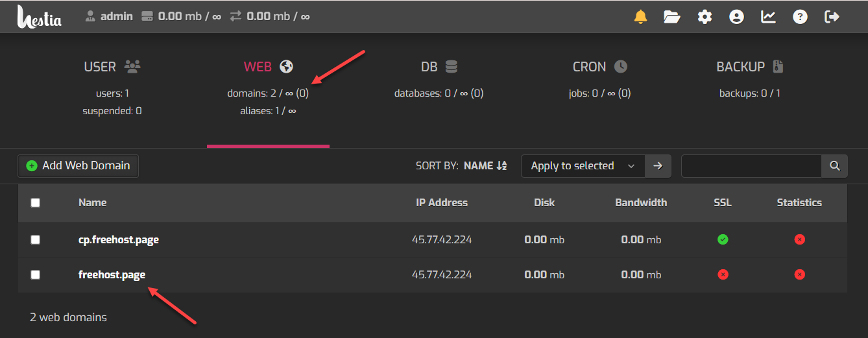Select the freehost.page row checkbox
The width and height of the screenshot is (868, 338).
pos(36,275)
